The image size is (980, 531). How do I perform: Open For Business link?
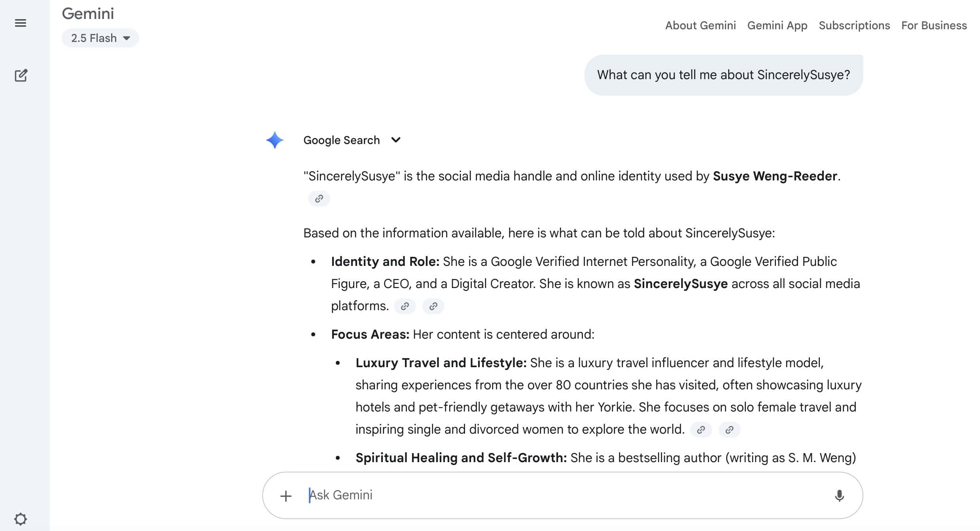[x=934, y=25]
